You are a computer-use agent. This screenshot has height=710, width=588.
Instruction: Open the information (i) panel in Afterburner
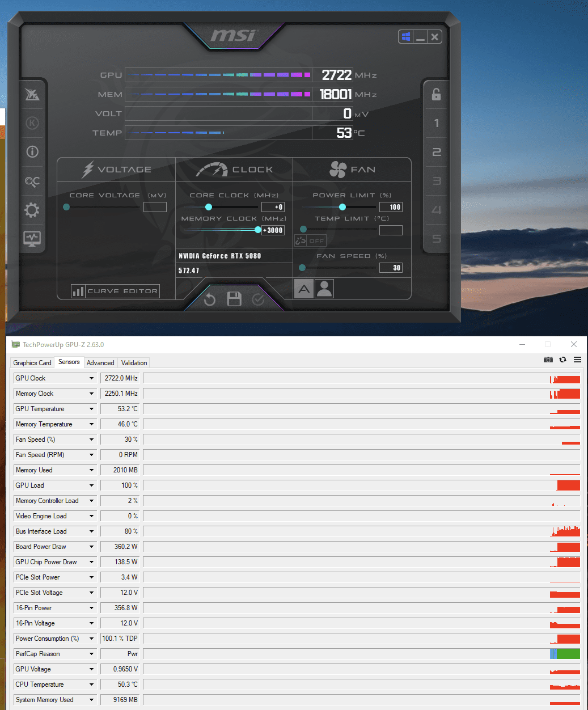tap(32, 151)
